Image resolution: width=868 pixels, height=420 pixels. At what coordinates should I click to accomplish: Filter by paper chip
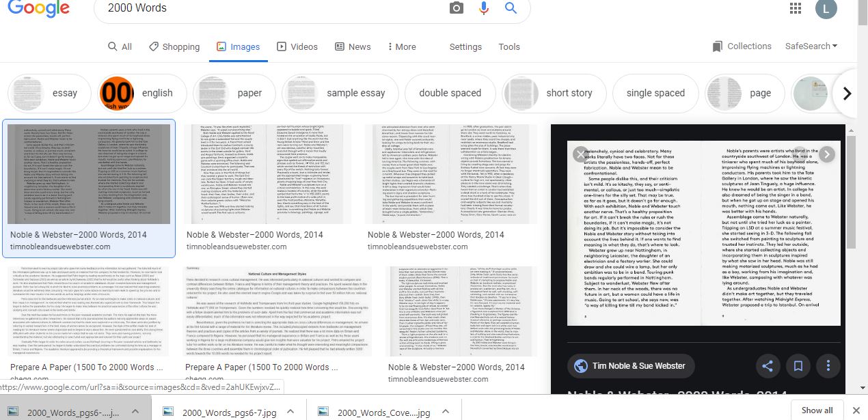click(x=234, y=94)
